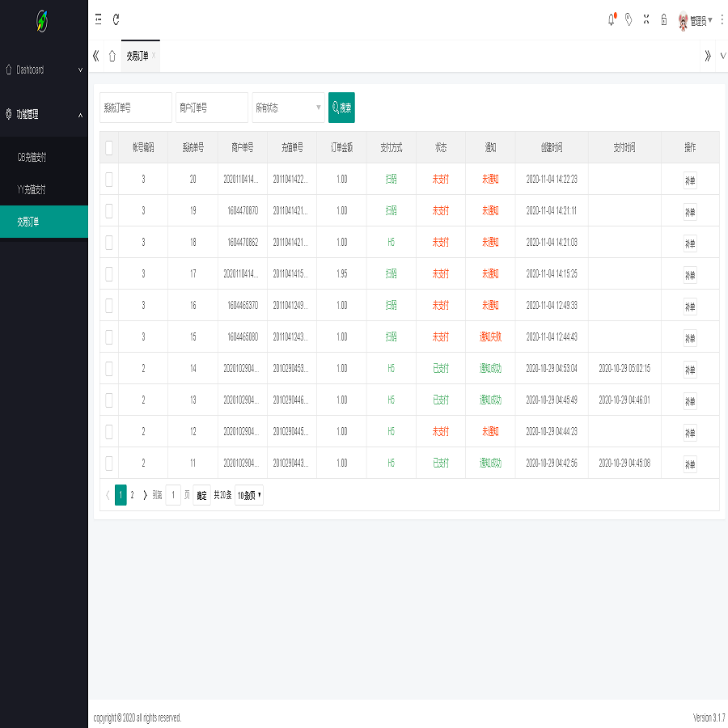728x728 pixels.
Task: Click the 搜索 search button
Action: click(341, 107)
